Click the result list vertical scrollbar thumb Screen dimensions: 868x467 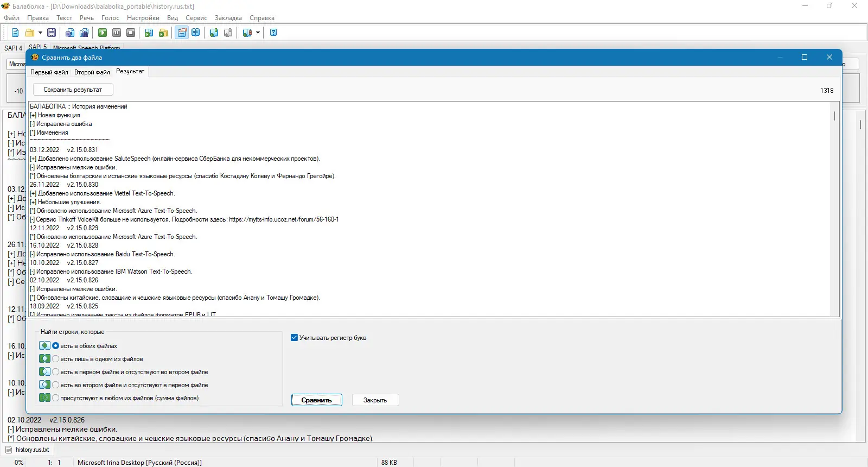point(834,116)
